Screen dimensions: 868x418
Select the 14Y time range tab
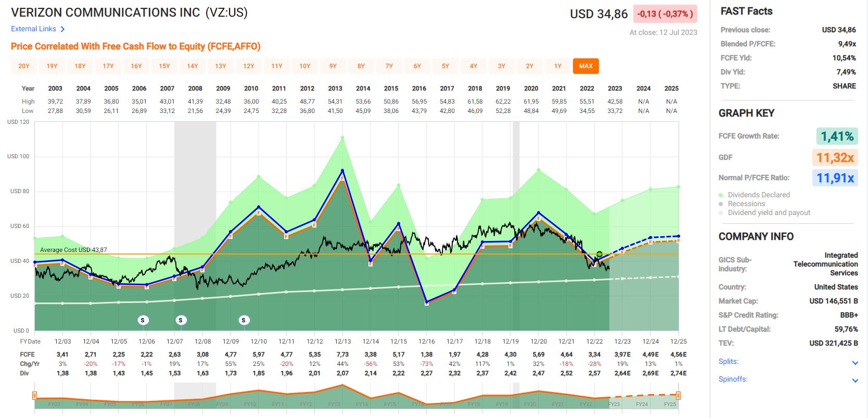click(x=193, y=66)
